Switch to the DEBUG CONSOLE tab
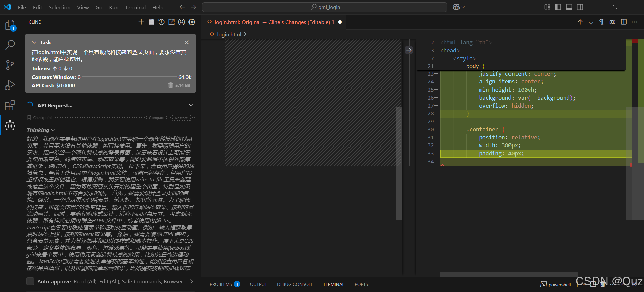The height and width of the screenshot is (292, 644). 295,284
